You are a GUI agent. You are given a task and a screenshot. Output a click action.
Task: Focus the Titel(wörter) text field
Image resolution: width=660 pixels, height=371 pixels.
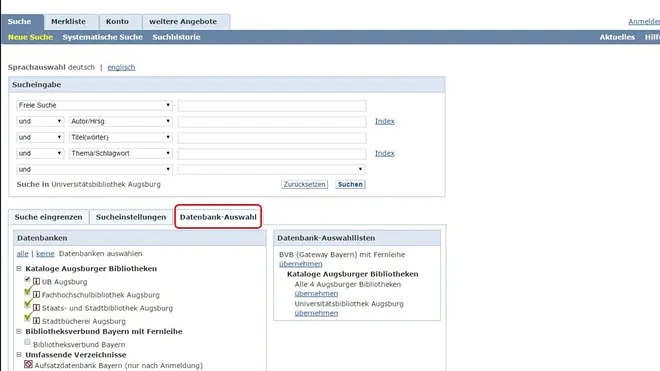pyautogui.click(x=272, y=138)
